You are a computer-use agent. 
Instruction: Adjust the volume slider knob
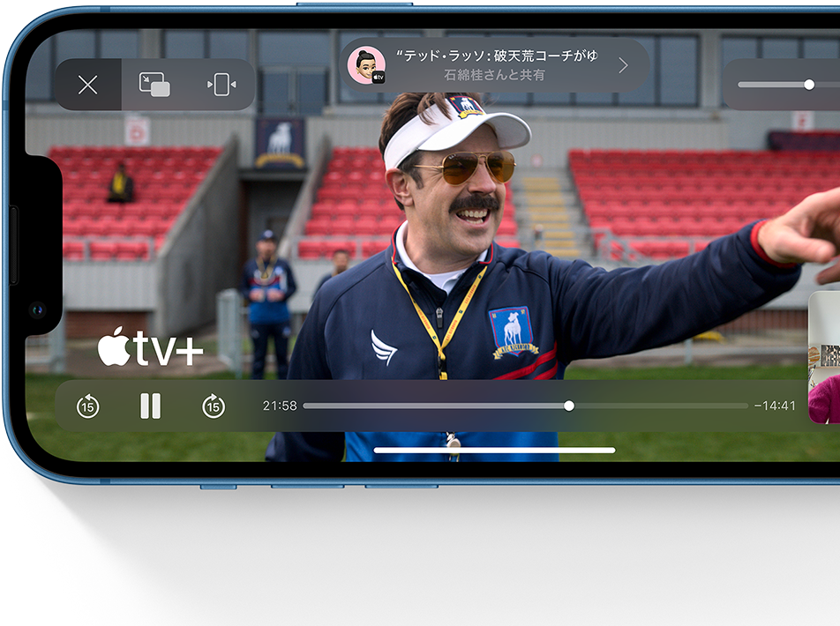click(x=809, y=85)
